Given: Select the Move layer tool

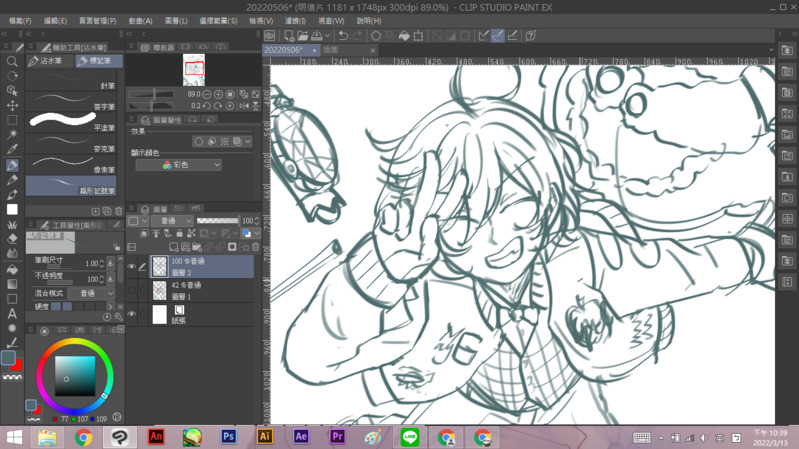Looking at the screenshot, I should (12, 105).
